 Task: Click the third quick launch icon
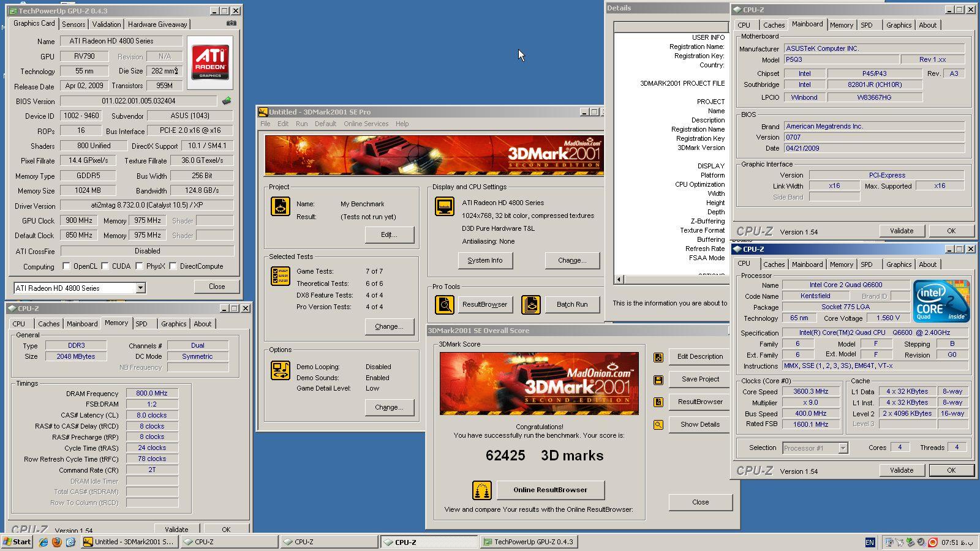click(70, 542)
